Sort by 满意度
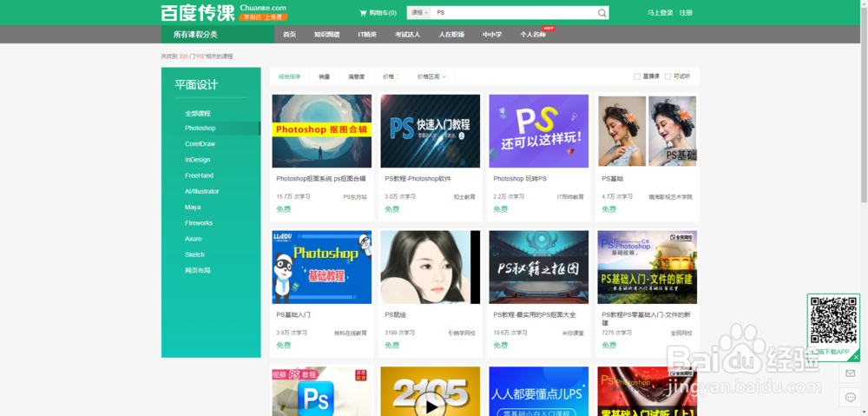 pyautogui.click(x=357, y=76)
